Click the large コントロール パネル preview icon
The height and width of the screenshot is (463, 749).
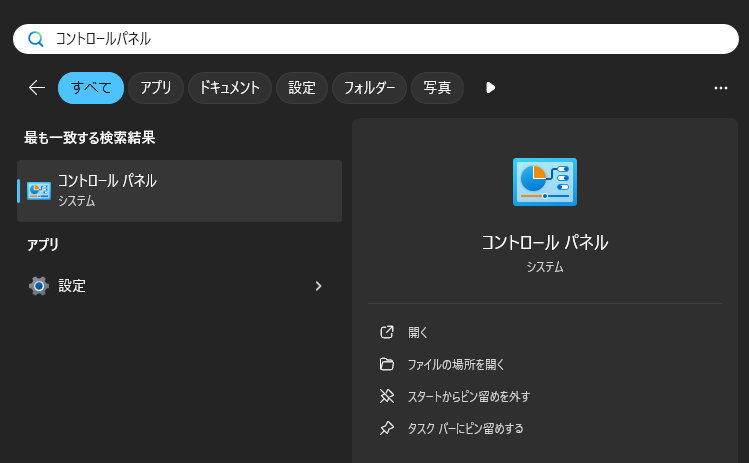544,182
